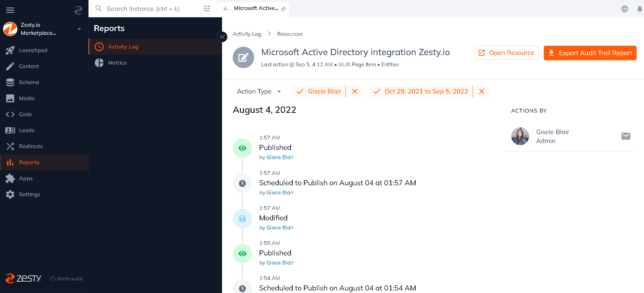Screen dimensions: 644x293
Task: Expand the Zesty.io Marketplace instance dropdown
Action: (79, 29)
